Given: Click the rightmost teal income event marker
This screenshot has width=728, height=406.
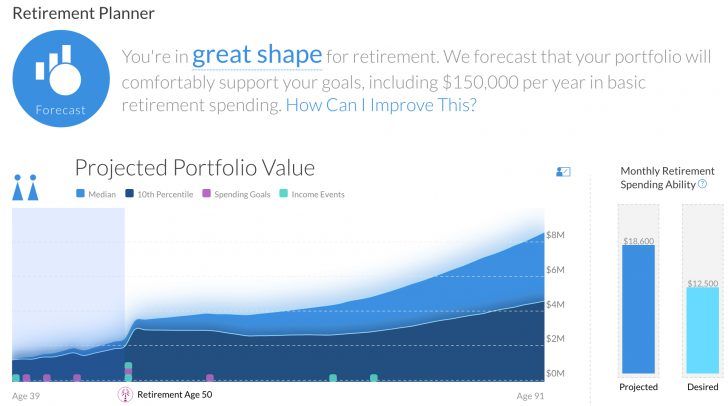Looking at the screenshot, I should tap(374, 378).
